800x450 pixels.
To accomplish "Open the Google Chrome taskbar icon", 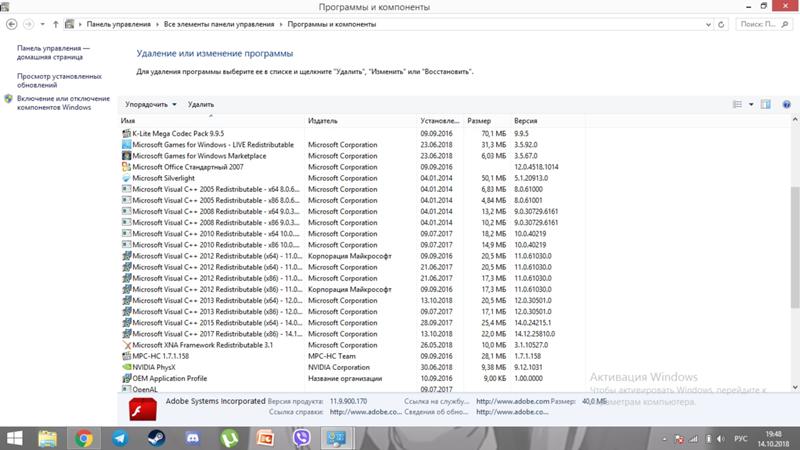I will click(x=84, y=438).
